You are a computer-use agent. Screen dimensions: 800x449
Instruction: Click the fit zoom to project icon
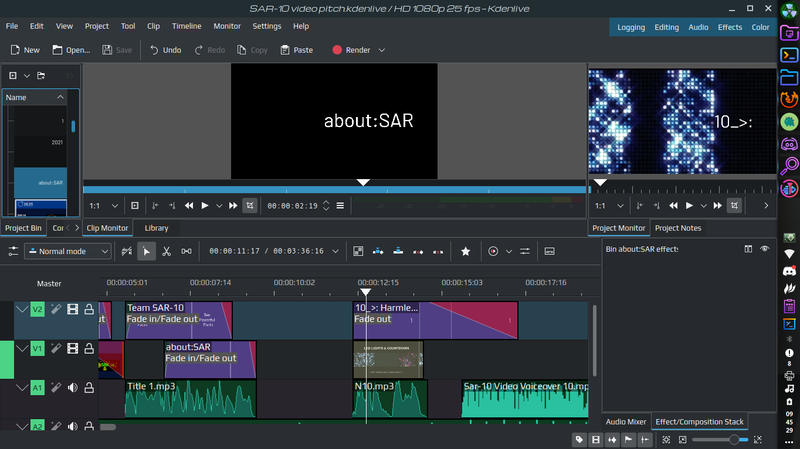[666, 439]
